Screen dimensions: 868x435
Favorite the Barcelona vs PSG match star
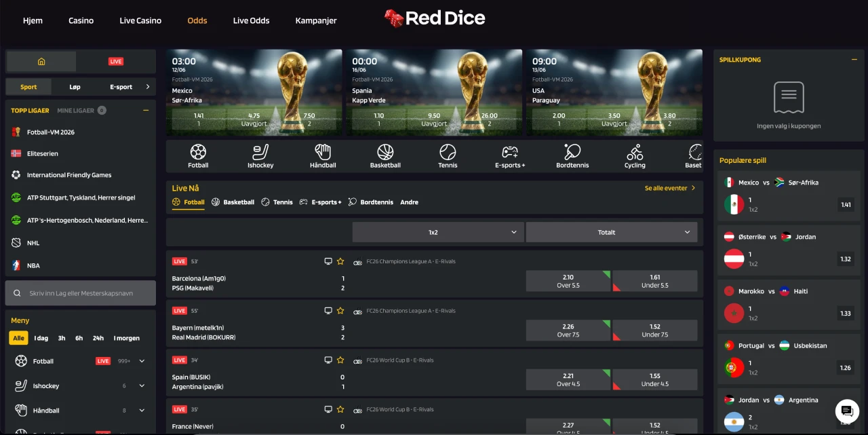[340, 261]
